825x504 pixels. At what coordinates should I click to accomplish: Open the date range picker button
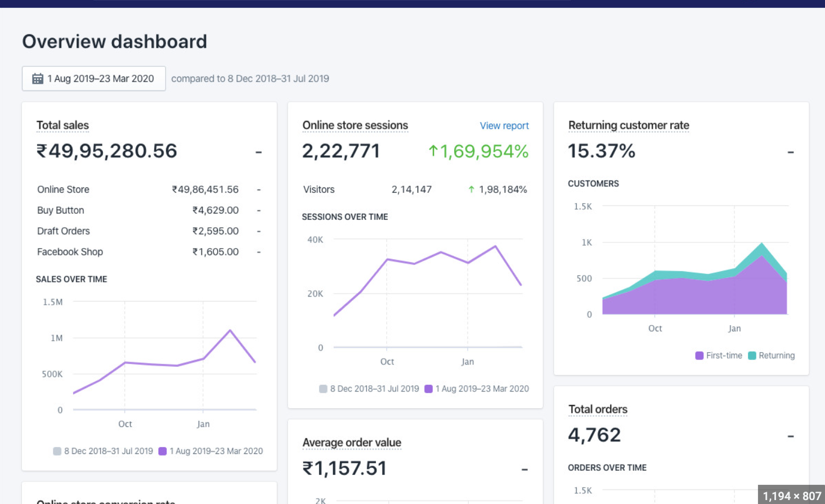click(x=94, y=79)
